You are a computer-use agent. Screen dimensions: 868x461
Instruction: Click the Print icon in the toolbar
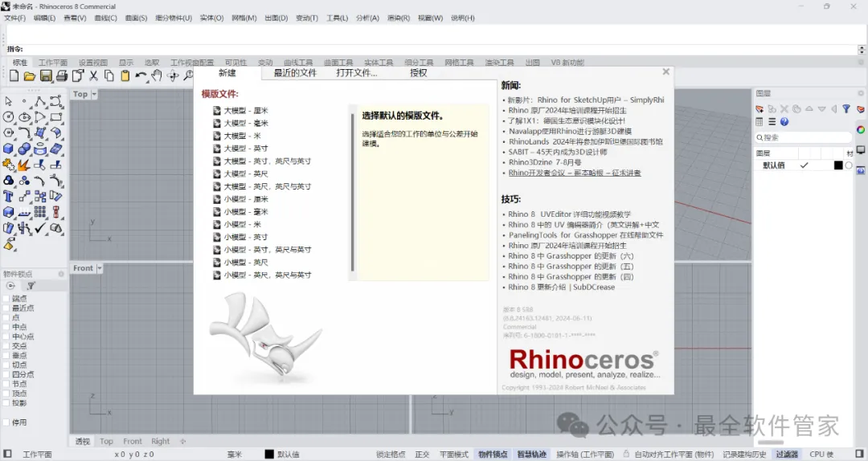[61, 75]
